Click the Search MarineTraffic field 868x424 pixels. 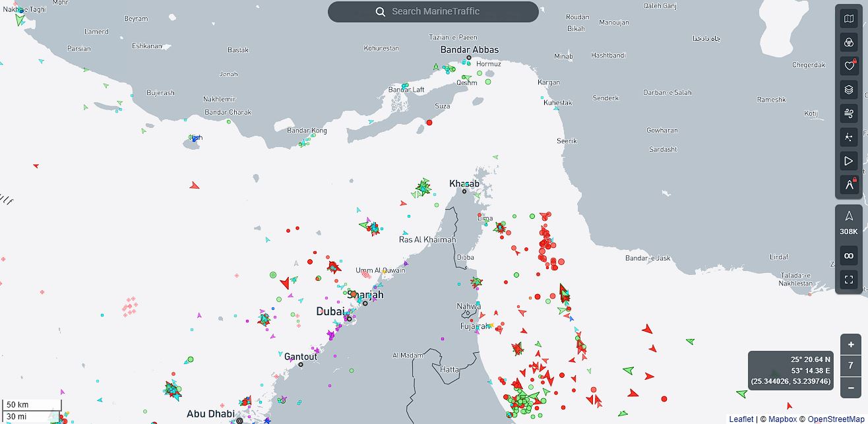click(x=433, y=12)
